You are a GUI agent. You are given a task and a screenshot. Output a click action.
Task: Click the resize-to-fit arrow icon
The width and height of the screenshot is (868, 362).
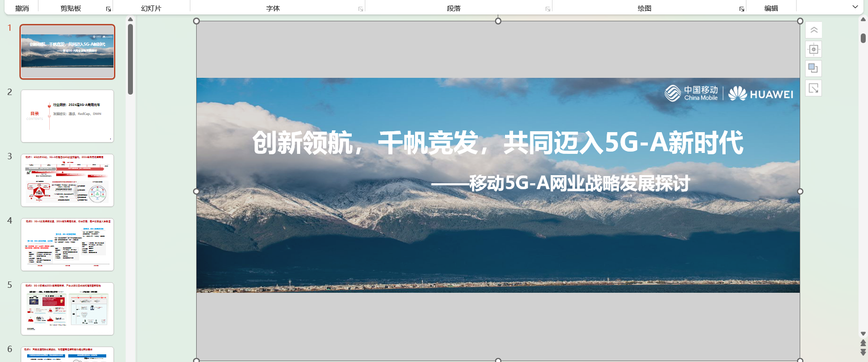click(814, 88)
